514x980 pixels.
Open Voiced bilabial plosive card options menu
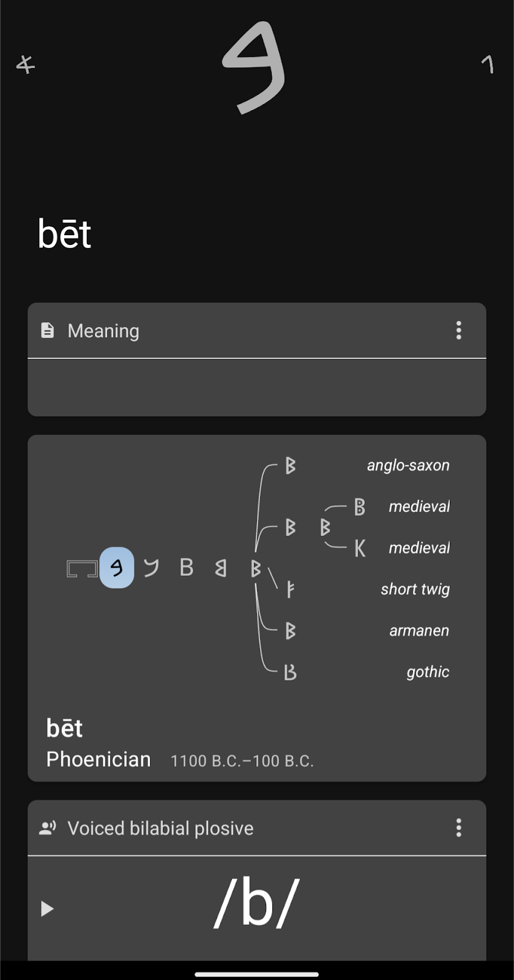point(458,828)
